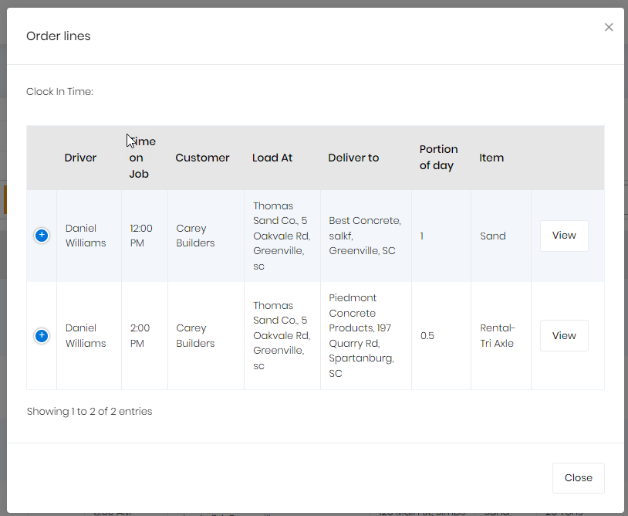The image size is (628, 516).
Task: Sort by Time on Job column
Action: point(142,158)
